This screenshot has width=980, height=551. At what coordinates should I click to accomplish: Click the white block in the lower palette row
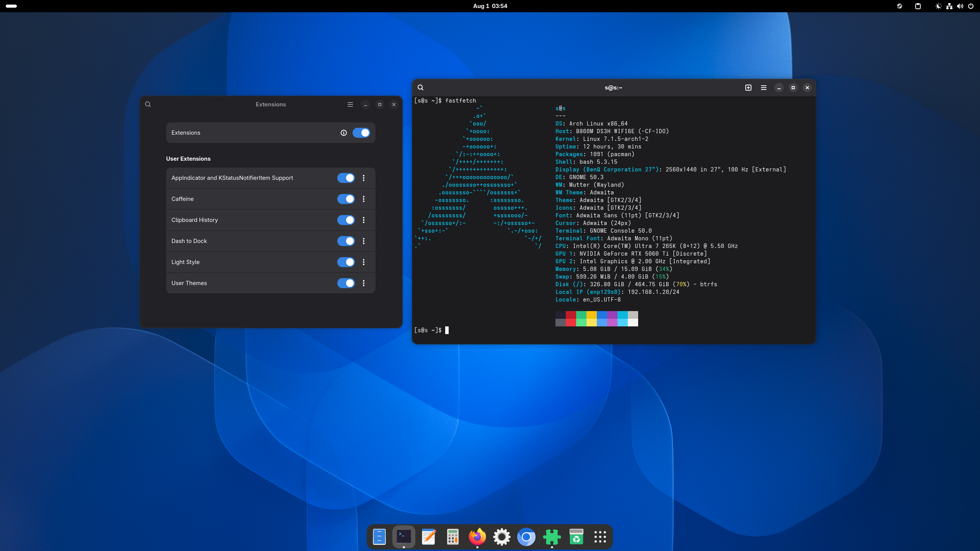click(x=633, y=323)
